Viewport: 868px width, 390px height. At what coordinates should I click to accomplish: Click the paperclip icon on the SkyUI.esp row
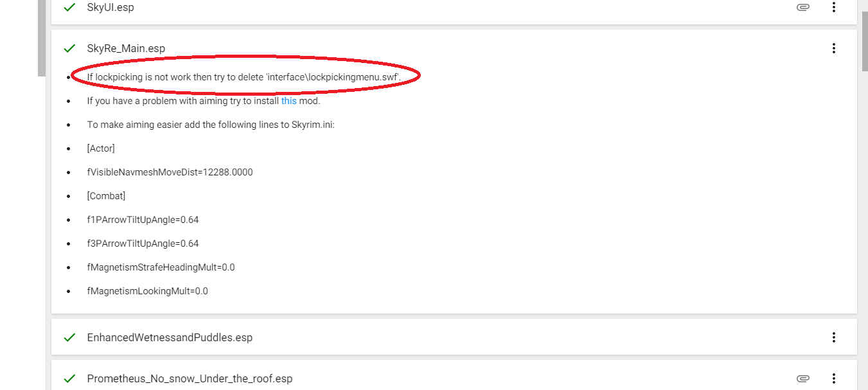click(x=802, y=8)
